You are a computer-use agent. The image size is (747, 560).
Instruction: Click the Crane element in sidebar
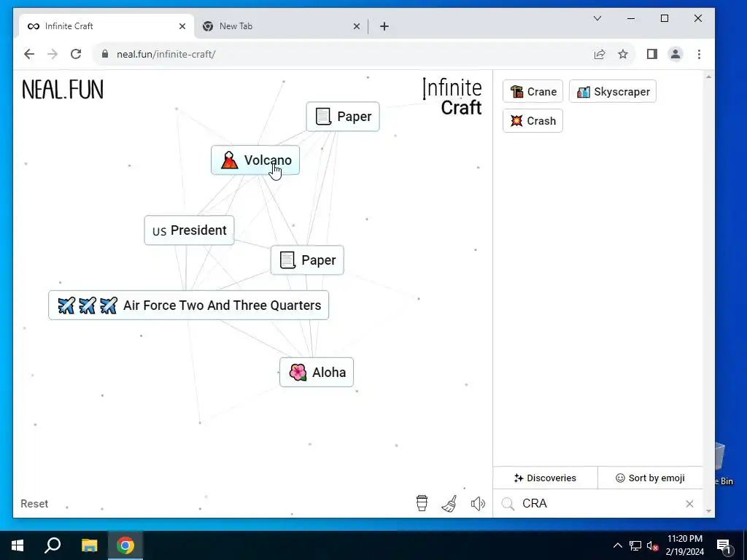tap(533, 91)
